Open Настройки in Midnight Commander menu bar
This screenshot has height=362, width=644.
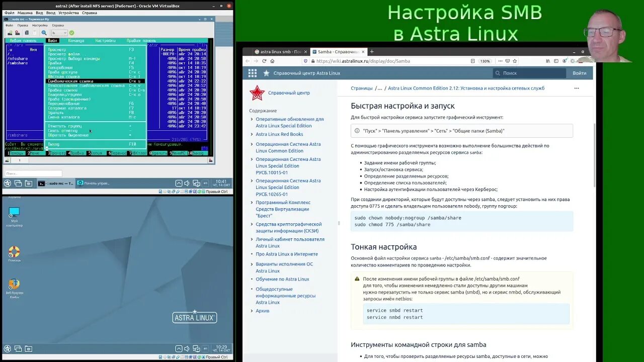tap(105, 41)
